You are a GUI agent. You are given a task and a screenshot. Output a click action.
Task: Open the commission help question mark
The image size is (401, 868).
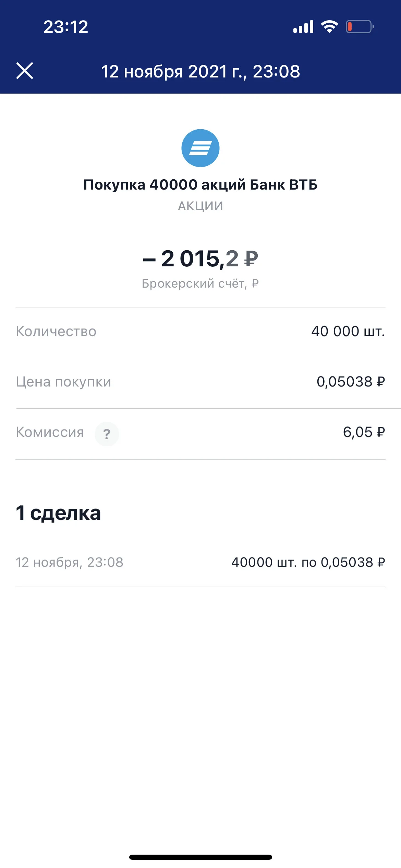107,434
